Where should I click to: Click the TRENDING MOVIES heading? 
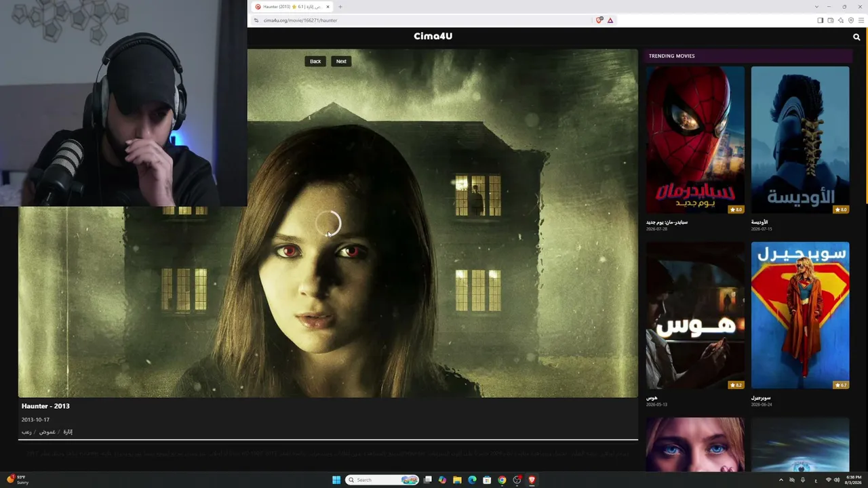(671, 56)
